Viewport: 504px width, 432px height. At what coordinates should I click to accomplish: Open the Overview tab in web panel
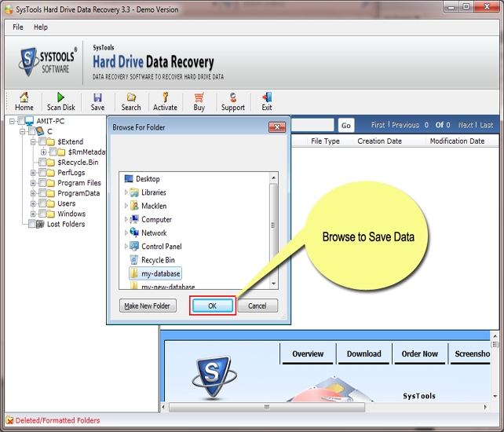tap(308, 353)
